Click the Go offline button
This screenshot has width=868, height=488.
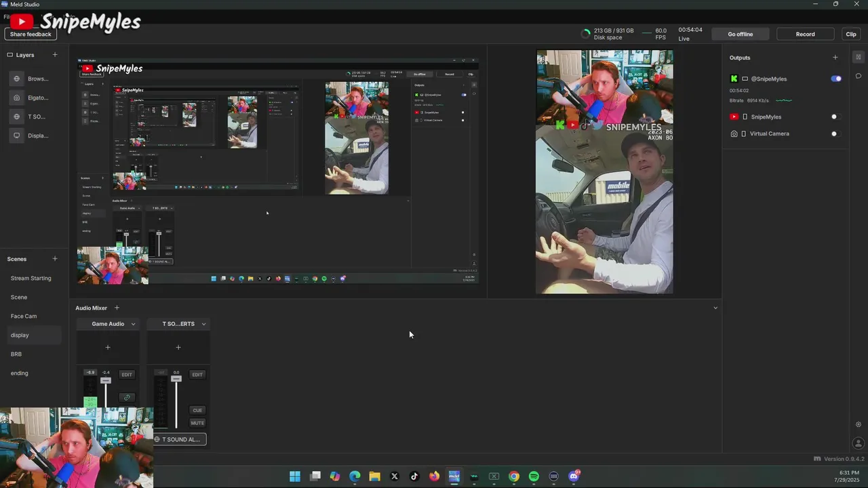pos(741,34)
